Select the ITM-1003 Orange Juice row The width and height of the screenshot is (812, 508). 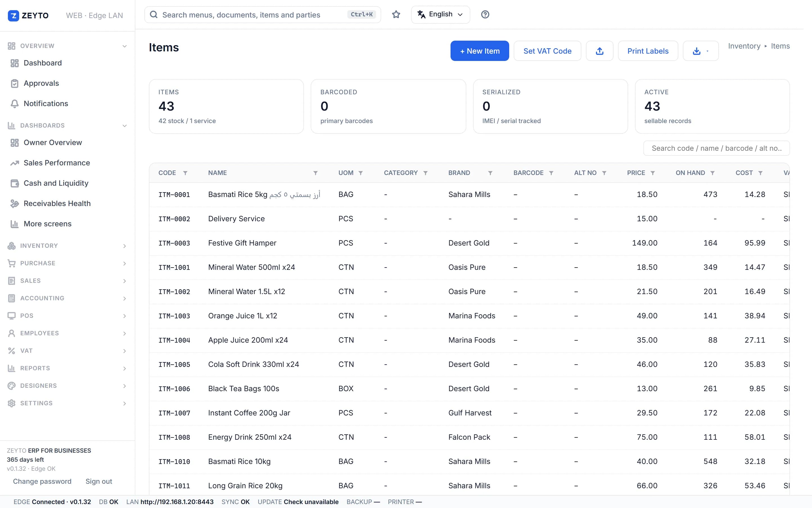pyautogui.click(x=469, y=316)
